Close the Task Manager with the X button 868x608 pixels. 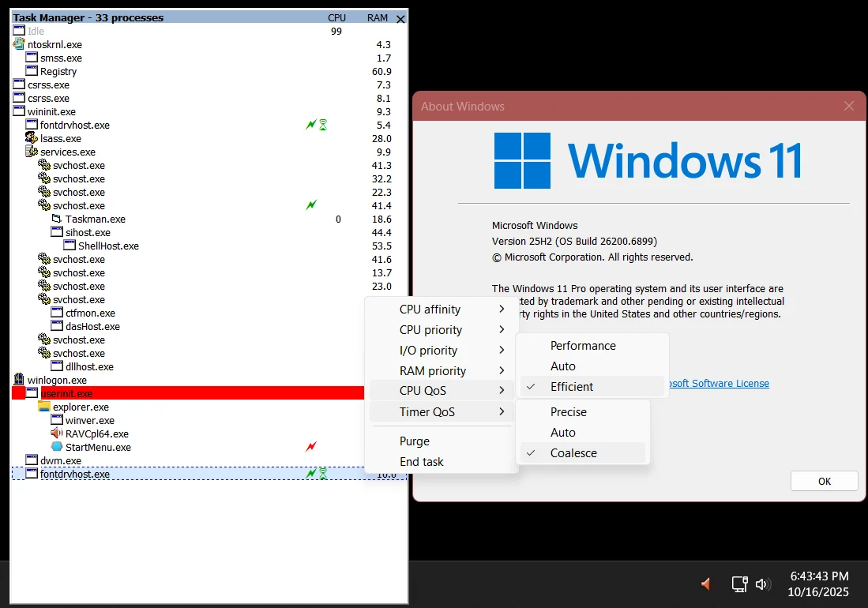pos(400,19)
